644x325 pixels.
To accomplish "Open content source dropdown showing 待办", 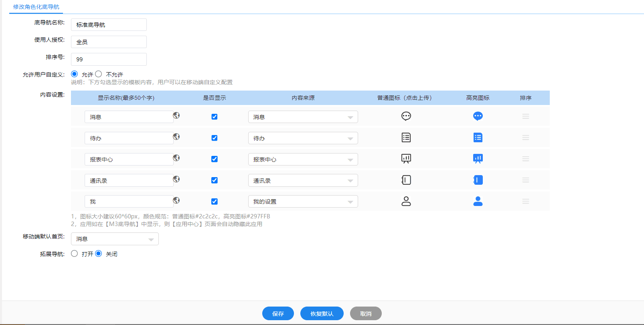I will click(x=303, y=138).
